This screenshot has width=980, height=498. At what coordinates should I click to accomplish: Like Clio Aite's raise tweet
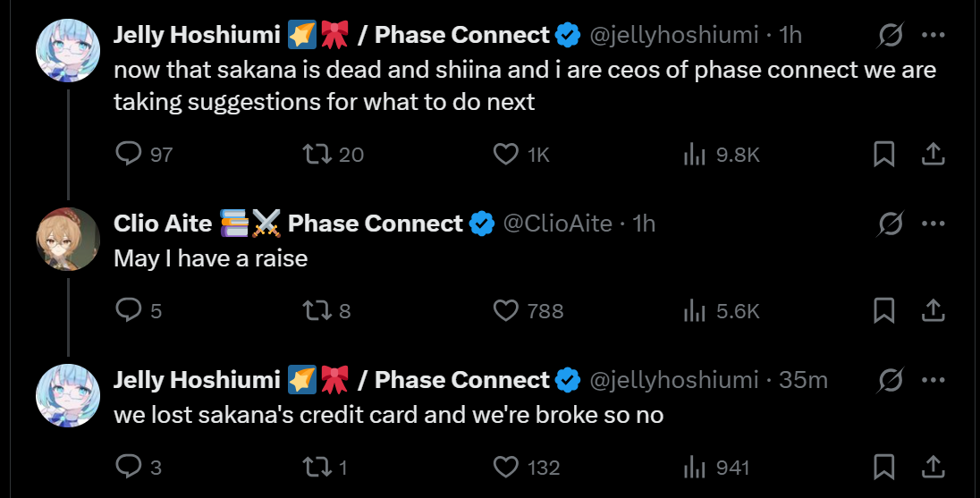point(507,310)
